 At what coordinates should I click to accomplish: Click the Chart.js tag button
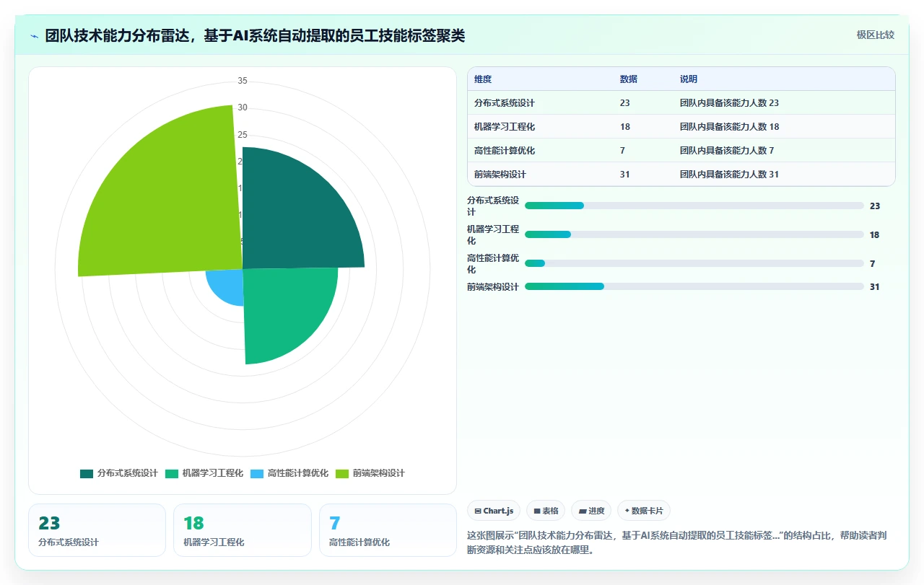[494, 511]
